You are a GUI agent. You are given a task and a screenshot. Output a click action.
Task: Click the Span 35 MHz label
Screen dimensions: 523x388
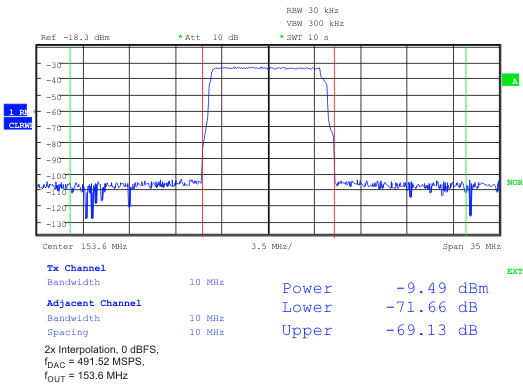(x=472, y=247)
